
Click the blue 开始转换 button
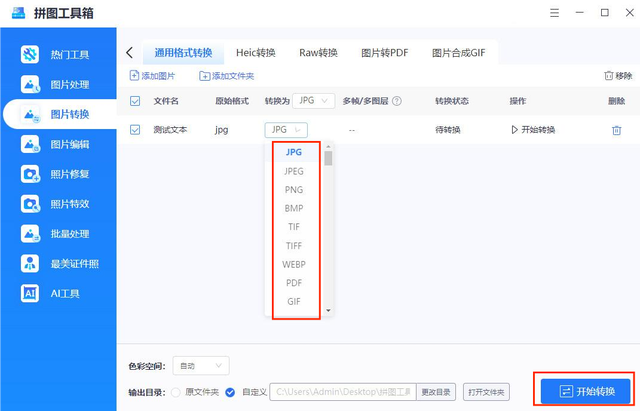point(586,391)
